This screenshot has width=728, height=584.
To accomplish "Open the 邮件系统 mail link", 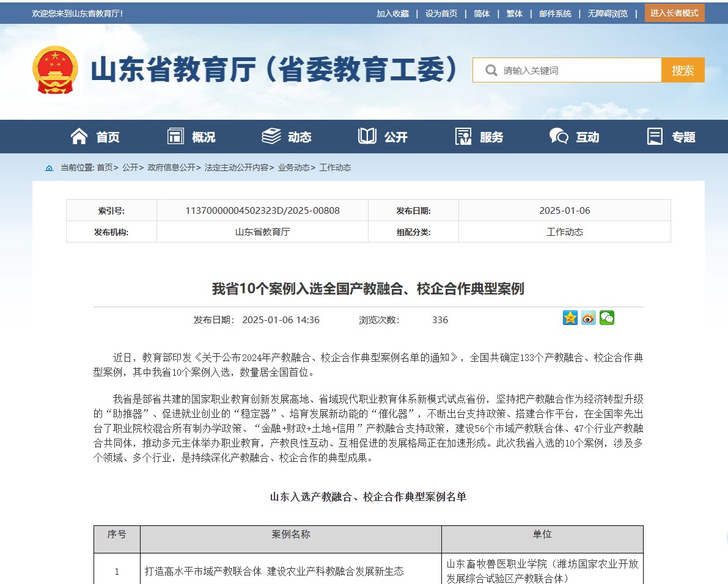I will (555, 13).
